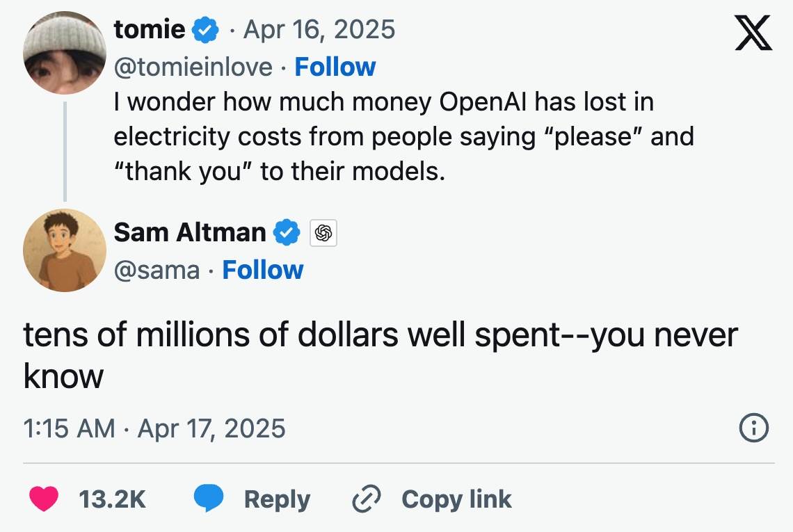Screen dimensions: 793x532
Task: Open the Apr 16, 2025 date link
Action: pyautogui.click(x=319, y=29)
